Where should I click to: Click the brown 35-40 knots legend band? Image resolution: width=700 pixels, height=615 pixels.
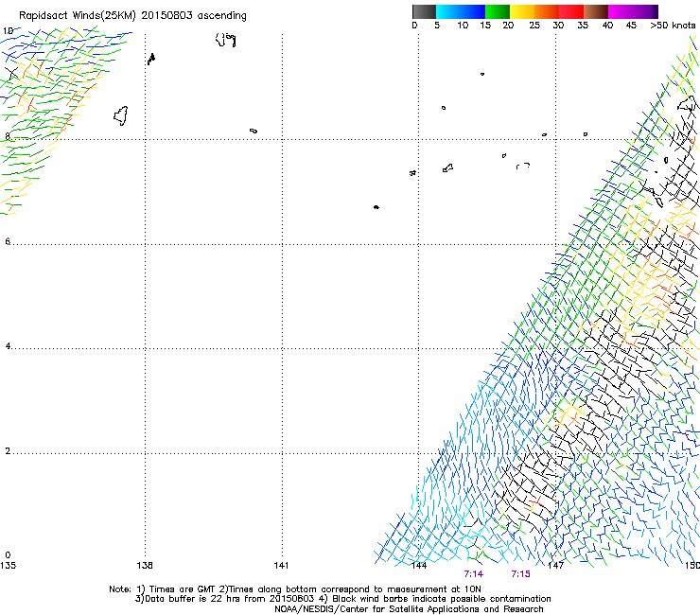(x=596, y=11)
